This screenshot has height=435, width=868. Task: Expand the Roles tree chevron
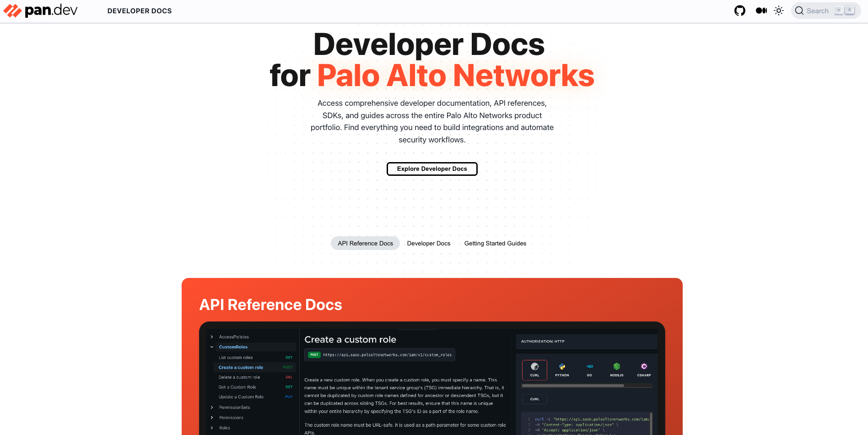[x=212, y=428]
